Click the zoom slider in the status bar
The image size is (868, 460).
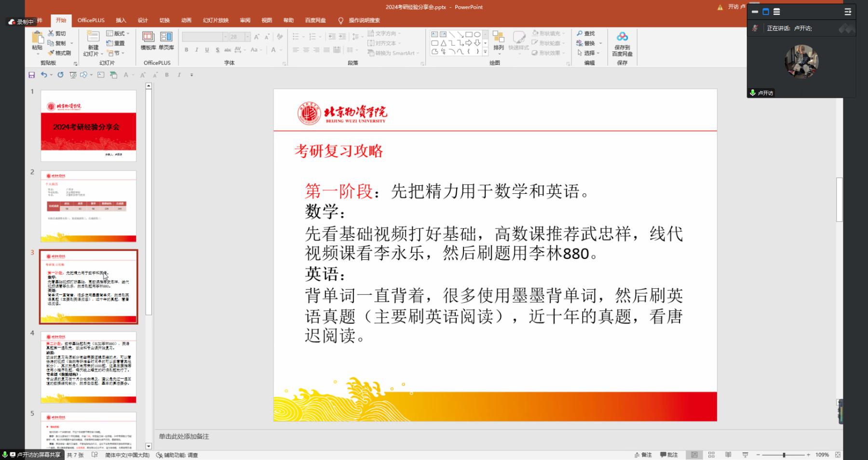point(784,455)
